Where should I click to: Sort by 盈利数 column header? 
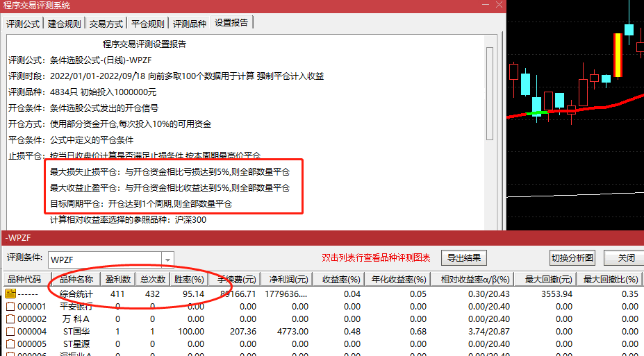(x=118, y=279)
